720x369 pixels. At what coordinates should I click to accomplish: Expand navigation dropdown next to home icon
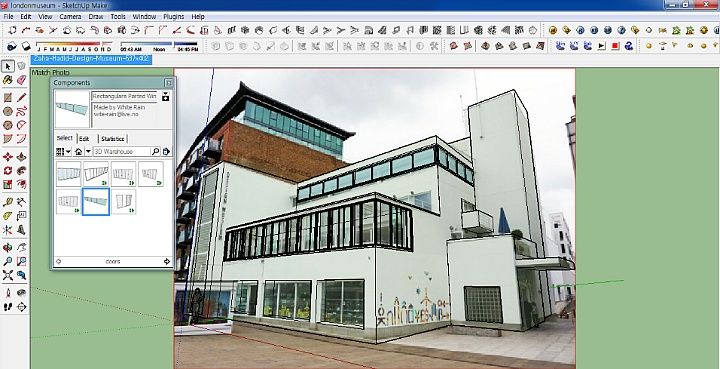coord(88,151)
